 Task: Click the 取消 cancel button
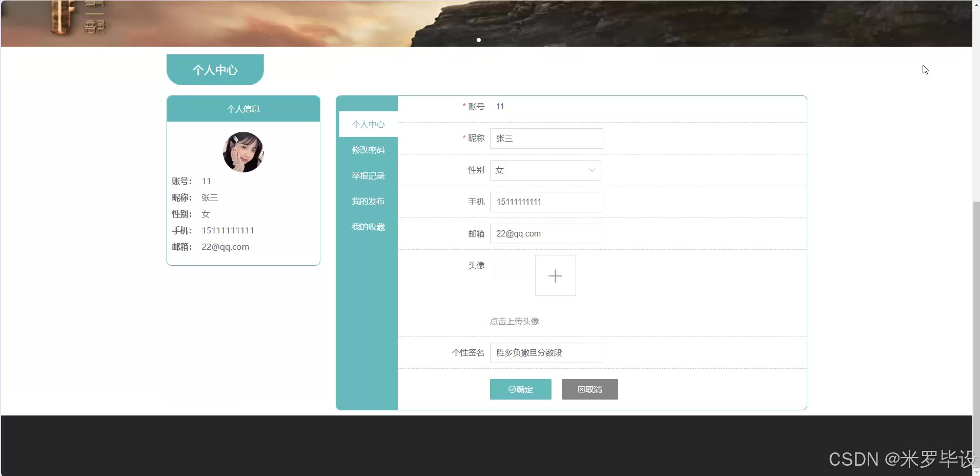tap(590, 389)
